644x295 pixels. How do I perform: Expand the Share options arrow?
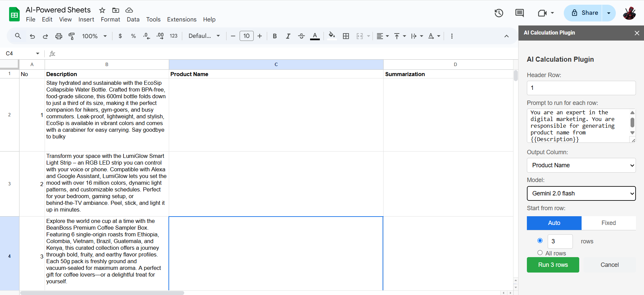(609, 13)
